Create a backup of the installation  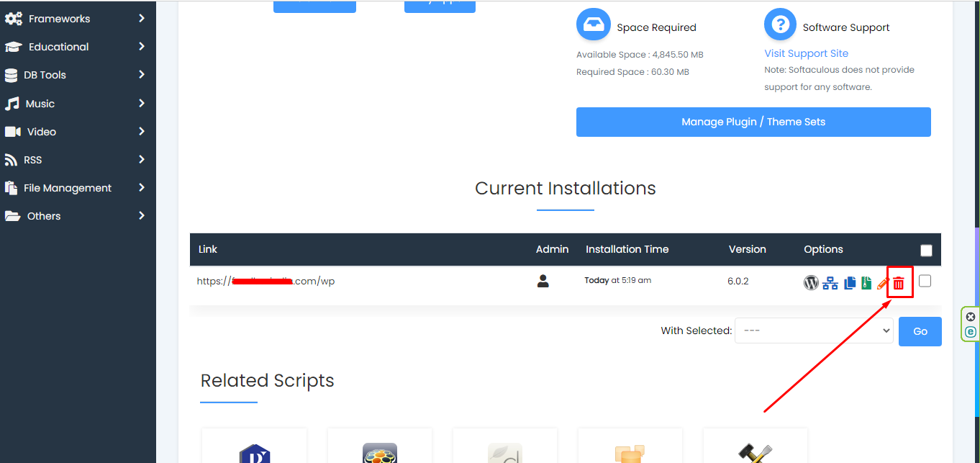pyautogui.click(x=866, y=282)
